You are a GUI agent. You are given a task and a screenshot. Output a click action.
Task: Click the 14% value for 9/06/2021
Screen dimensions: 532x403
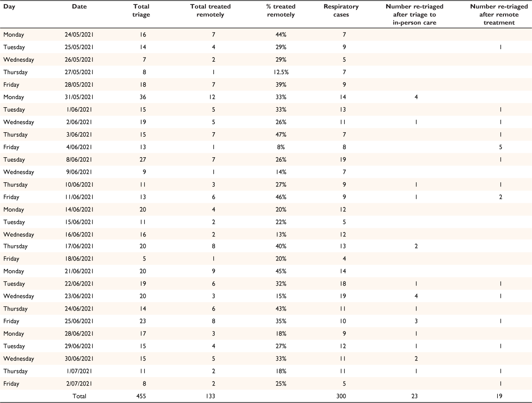[x=281, y=172]
